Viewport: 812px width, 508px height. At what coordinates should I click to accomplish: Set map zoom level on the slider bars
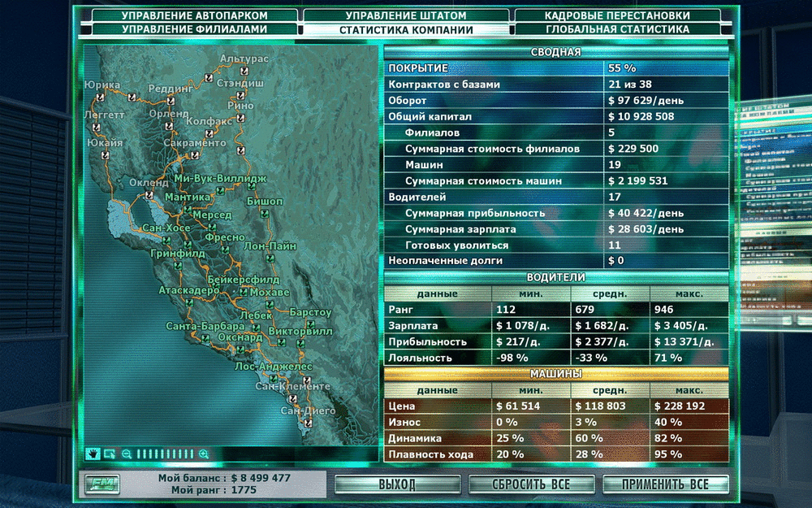165,454
